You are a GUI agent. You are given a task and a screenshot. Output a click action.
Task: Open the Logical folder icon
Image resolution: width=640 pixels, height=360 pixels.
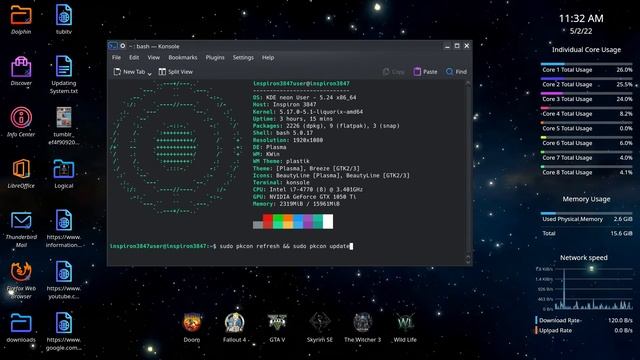coord(64,169)
